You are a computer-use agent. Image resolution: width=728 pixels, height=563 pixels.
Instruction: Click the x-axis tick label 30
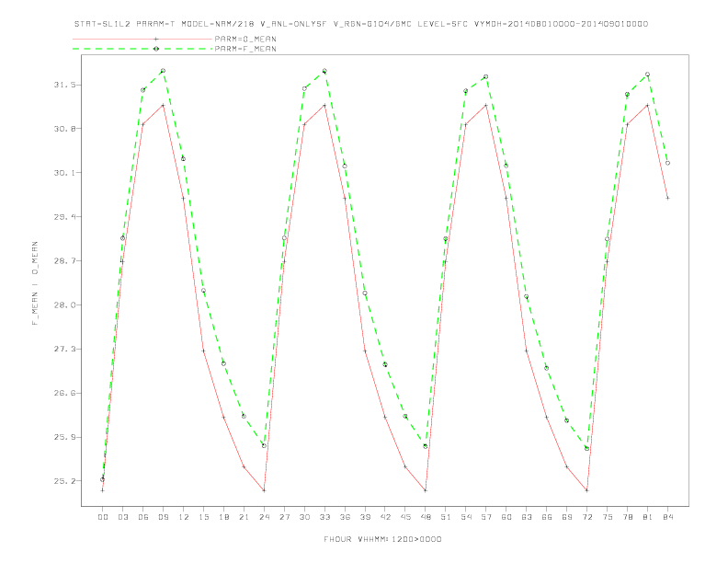pos(304,517)
